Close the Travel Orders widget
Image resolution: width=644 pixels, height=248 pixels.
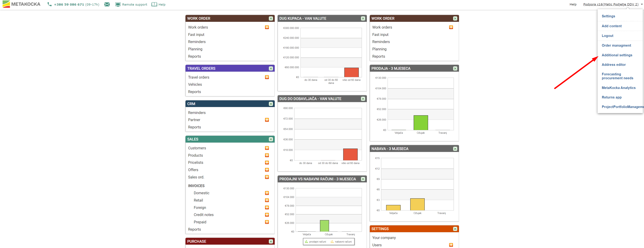pyautogui.click(x=271, y=69)
